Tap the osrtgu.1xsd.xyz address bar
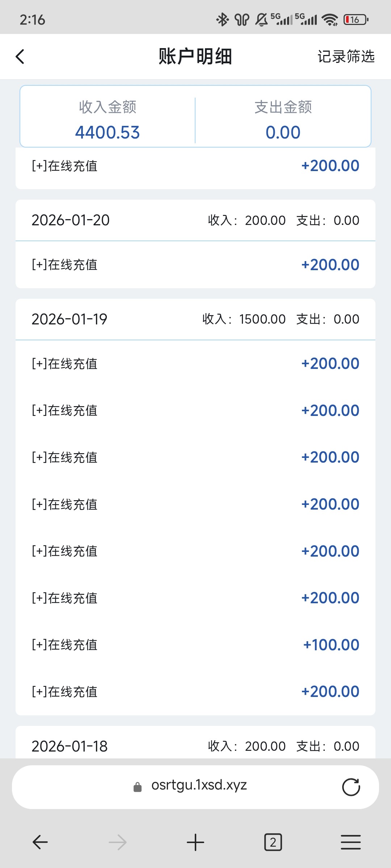The width and height of the screenshot is (391, 868). coord(199,786)
